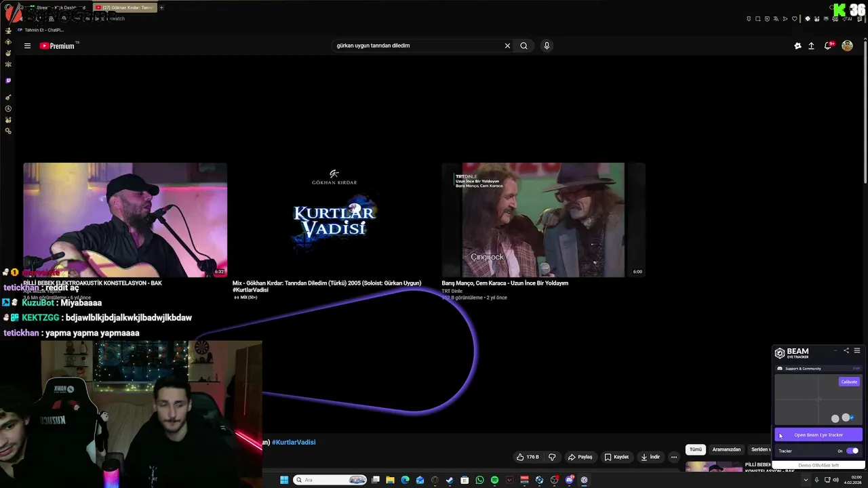Select the Aramanızdan filter chip

point(726,449)
